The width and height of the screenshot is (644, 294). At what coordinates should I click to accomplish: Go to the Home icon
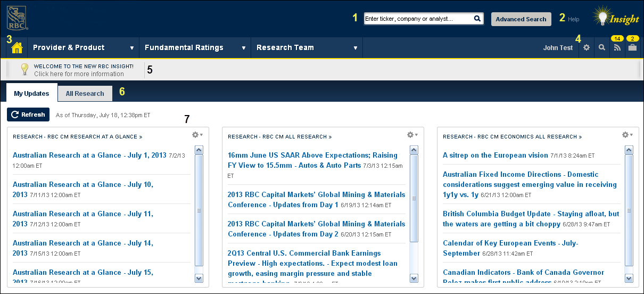16,47
